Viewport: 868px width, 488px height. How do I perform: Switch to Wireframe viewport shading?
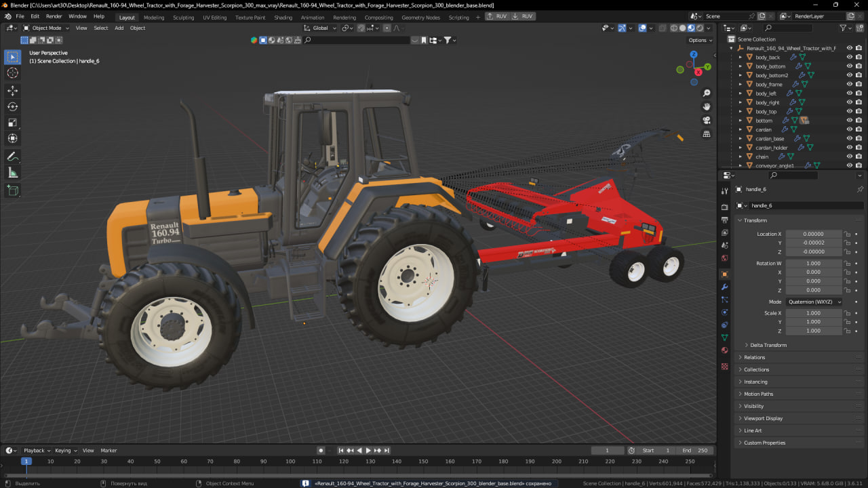click(674, 28)
